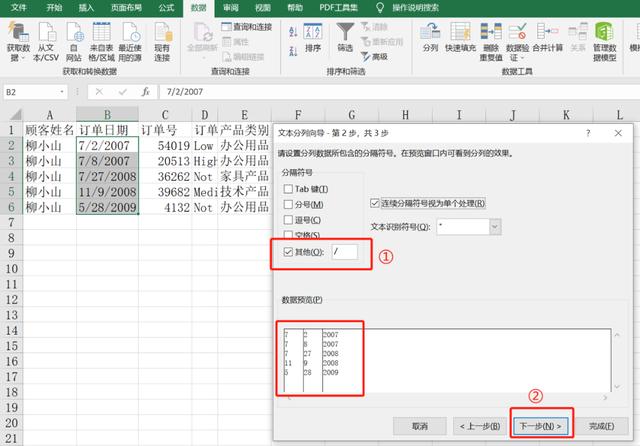Open Queries & Connections (查询和连接)

point(247,27)
